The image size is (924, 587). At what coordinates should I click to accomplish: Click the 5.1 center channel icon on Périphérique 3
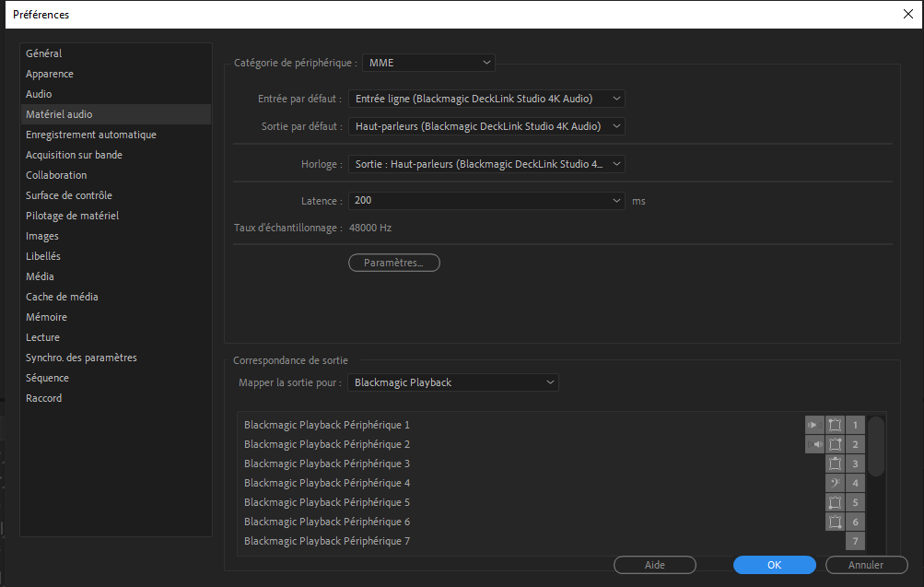click(835, 464)
